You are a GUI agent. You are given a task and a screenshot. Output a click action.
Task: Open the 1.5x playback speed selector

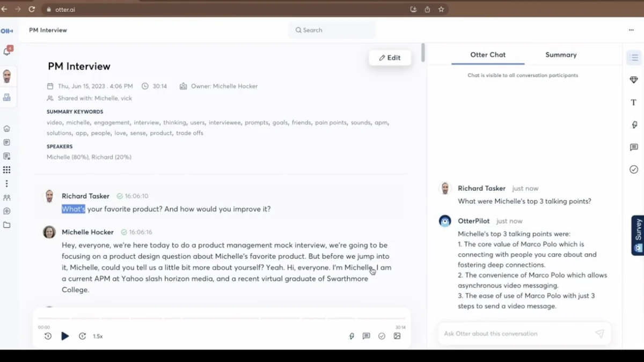click(x=98, y=336)
